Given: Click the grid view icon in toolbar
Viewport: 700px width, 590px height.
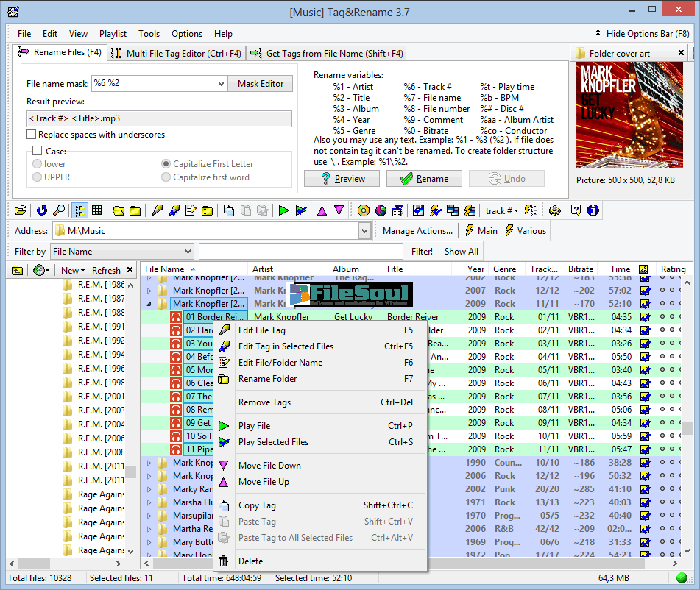Looking at the screenshot, I should [x=96, y=210].
